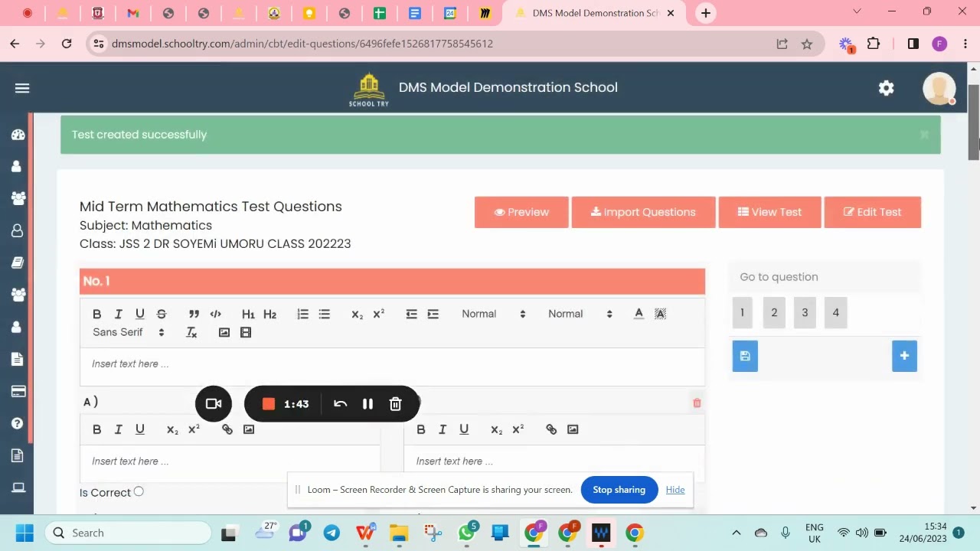Jump to question 3

coord(805,312)
